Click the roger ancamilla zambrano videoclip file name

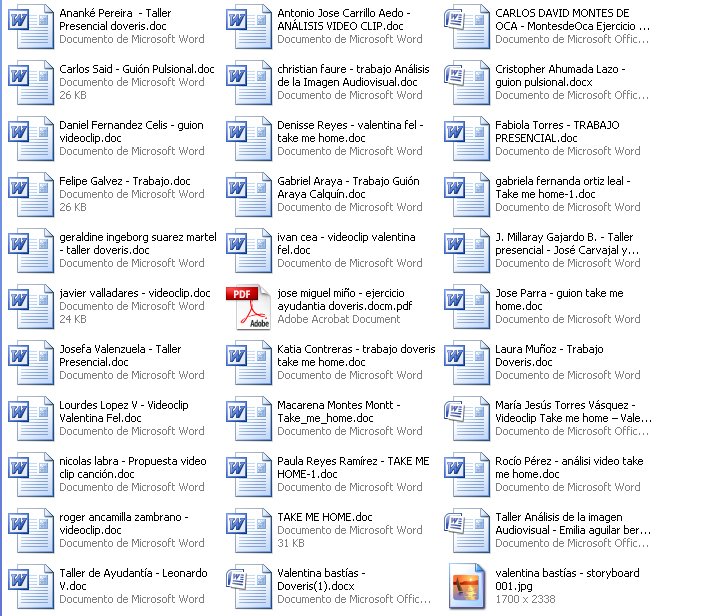click(123, 524)
